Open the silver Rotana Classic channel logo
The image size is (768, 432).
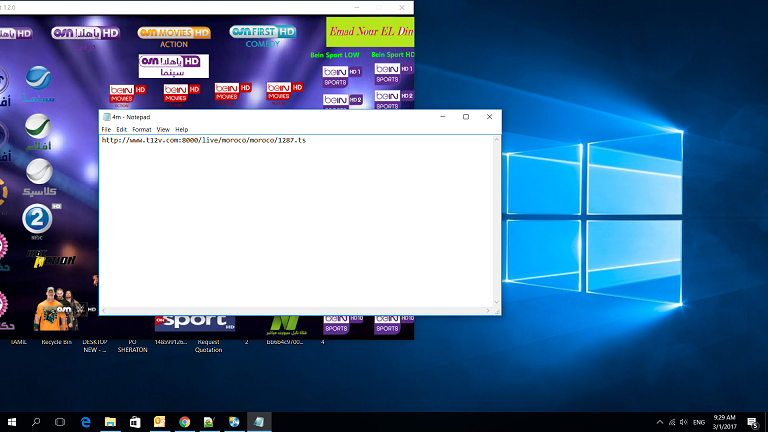(39, 177)
